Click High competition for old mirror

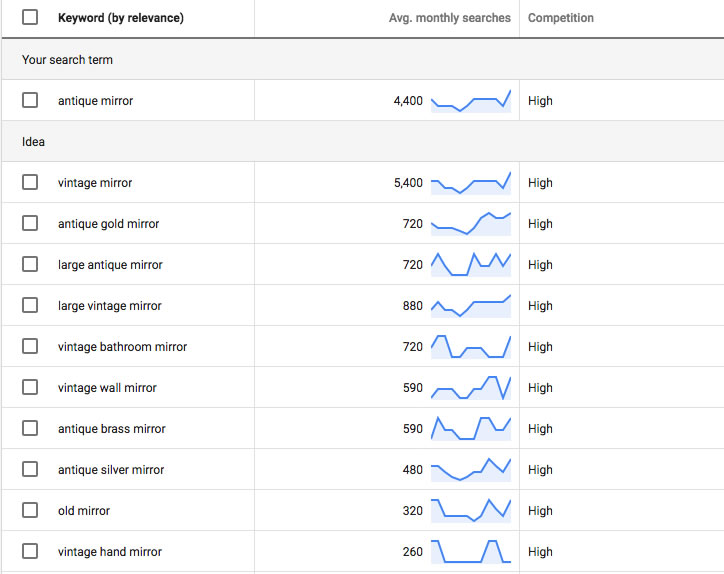click(540, 511)
